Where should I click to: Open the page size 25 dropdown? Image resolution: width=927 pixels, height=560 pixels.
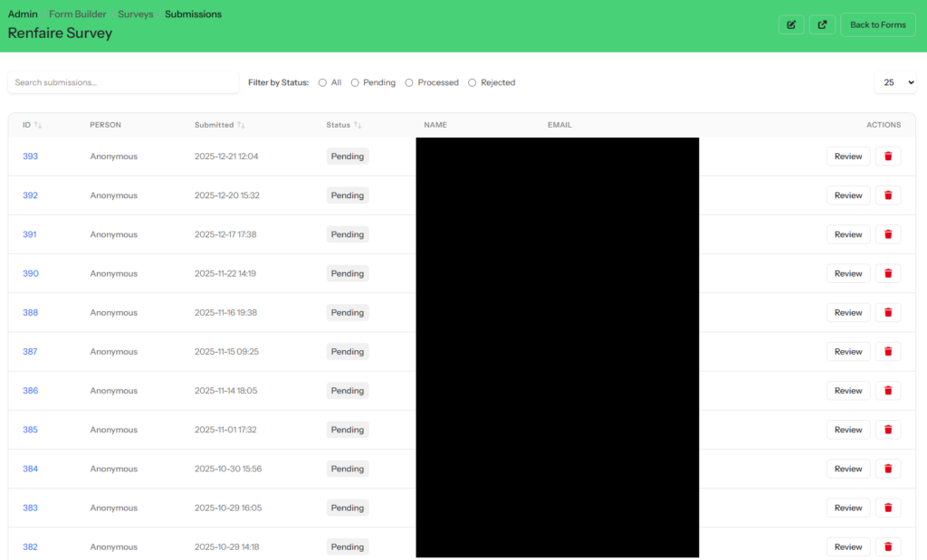point(894,82)
